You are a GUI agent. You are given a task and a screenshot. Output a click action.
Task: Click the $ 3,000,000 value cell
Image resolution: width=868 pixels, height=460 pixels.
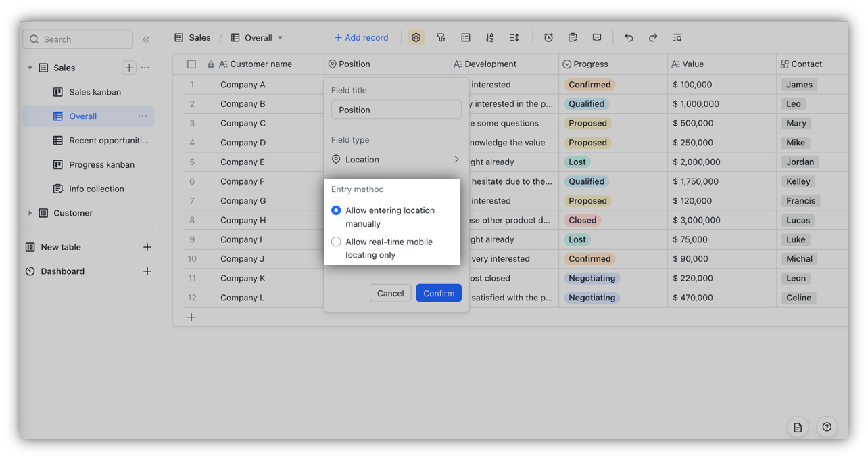(x=696, y=220)
